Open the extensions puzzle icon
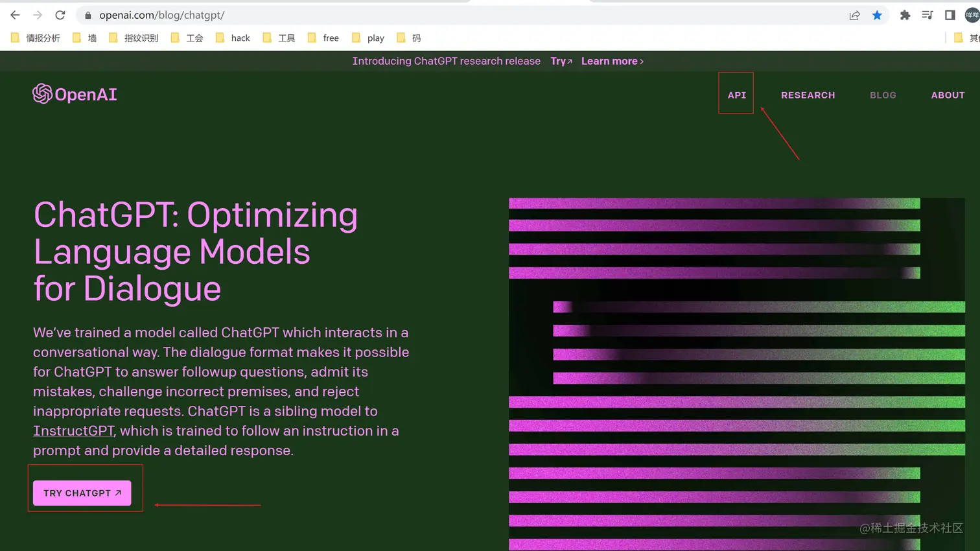This screenshot has height=551, width=980. [905, 15]
